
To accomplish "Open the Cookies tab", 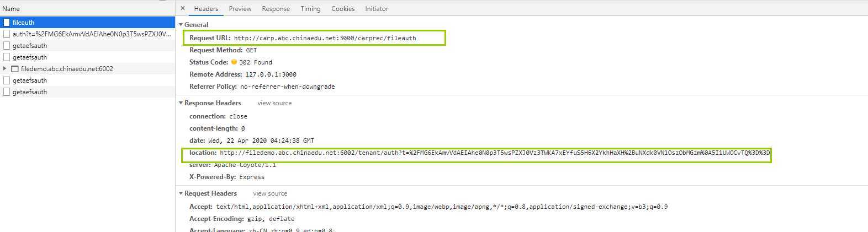I will (x=343, y=9).
